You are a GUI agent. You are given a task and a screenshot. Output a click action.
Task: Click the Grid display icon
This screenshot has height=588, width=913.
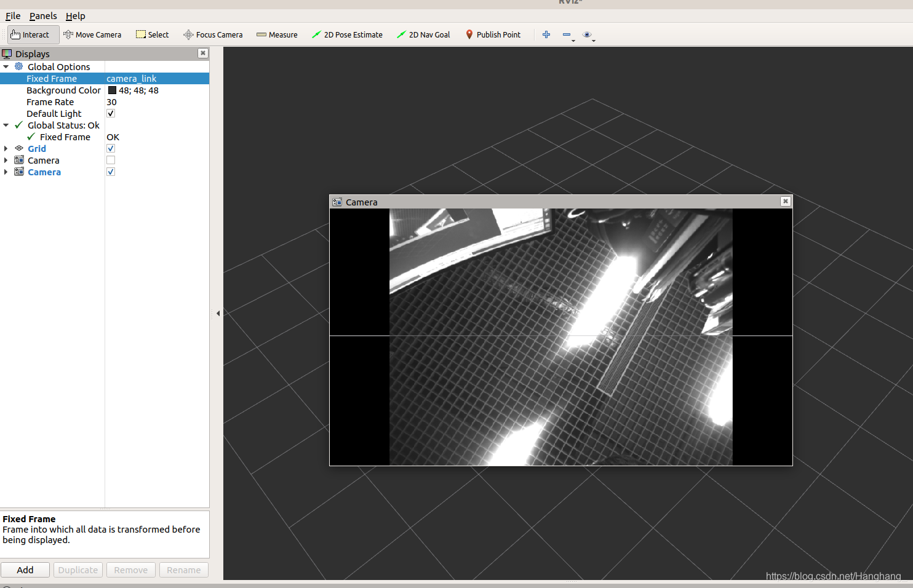coord(19,148)
